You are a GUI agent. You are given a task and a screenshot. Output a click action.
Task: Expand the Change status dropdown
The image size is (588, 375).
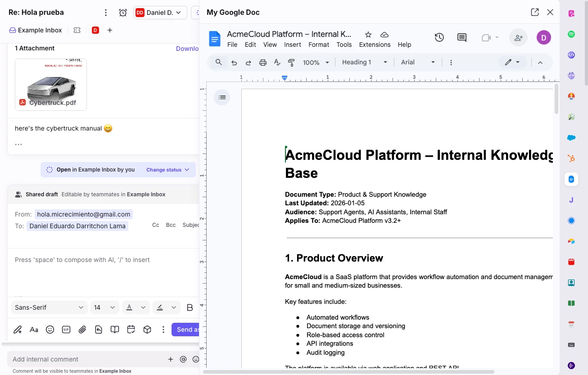click(168, 170)
